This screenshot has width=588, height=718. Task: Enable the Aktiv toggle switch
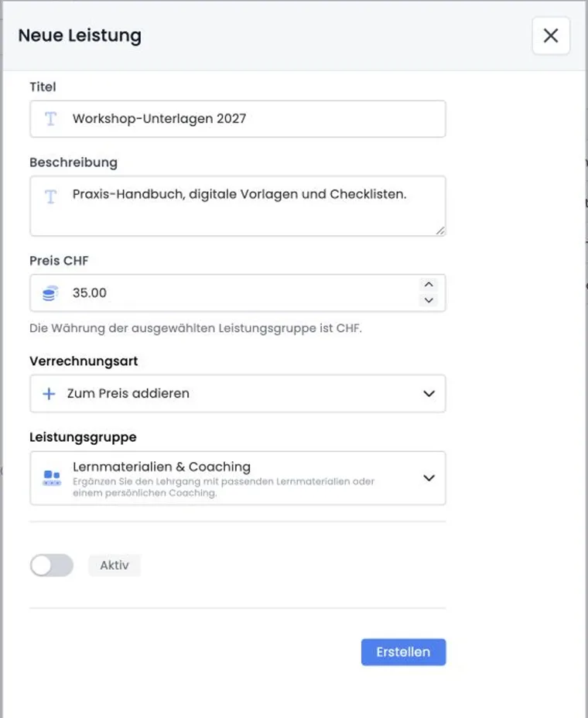tap(52, 565)
